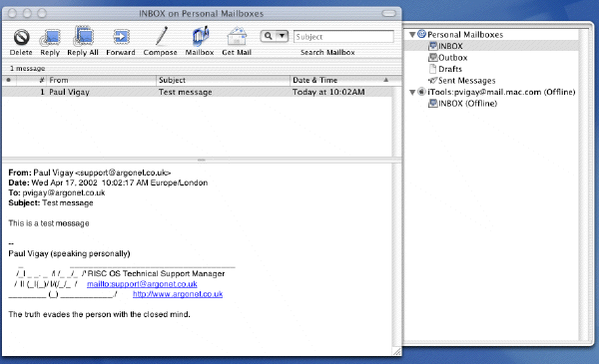Select the Outbox mailbox
The image size is (599, 364).
[452, 58]
